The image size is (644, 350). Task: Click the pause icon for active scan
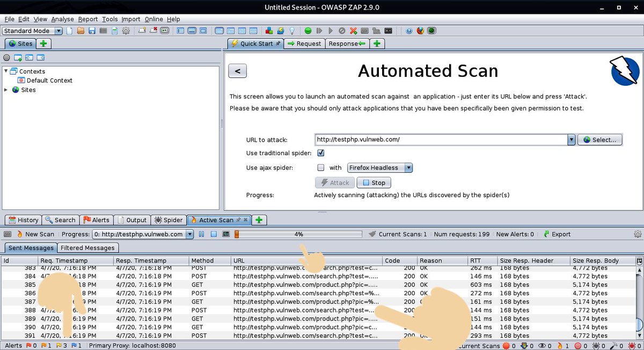click(x=202, y=234)
